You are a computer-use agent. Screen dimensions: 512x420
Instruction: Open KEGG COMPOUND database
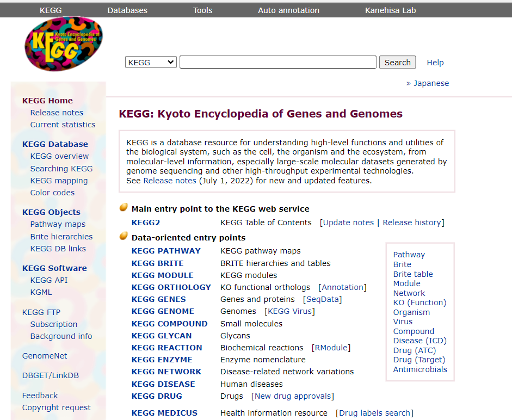click(x=169, y=324)
